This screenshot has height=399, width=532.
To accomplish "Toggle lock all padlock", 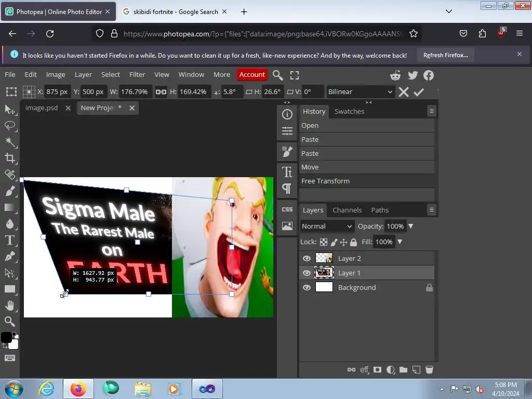I will [353, 242].
